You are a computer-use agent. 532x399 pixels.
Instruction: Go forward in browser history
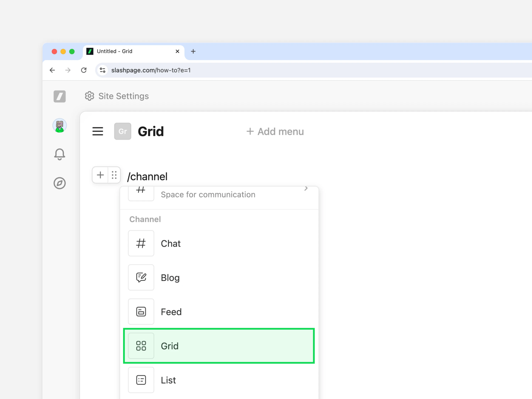pyautogui.click(x=68, y=70)
